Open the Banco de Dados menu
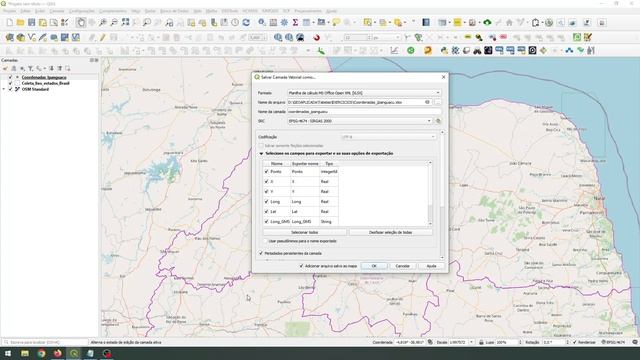640x360 pixels. pyautogui.click(x=174, y=11)
